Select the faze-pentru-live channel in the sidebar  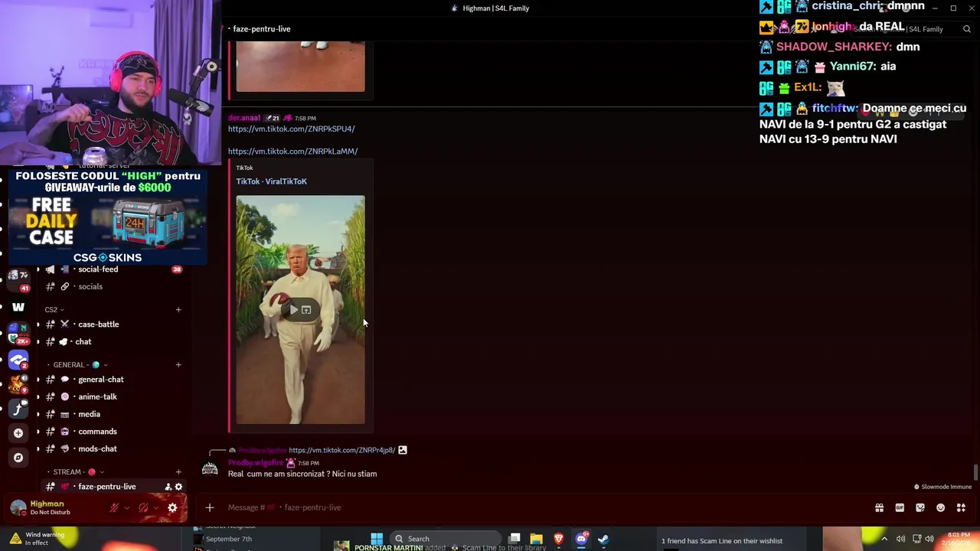click(107, 487)
